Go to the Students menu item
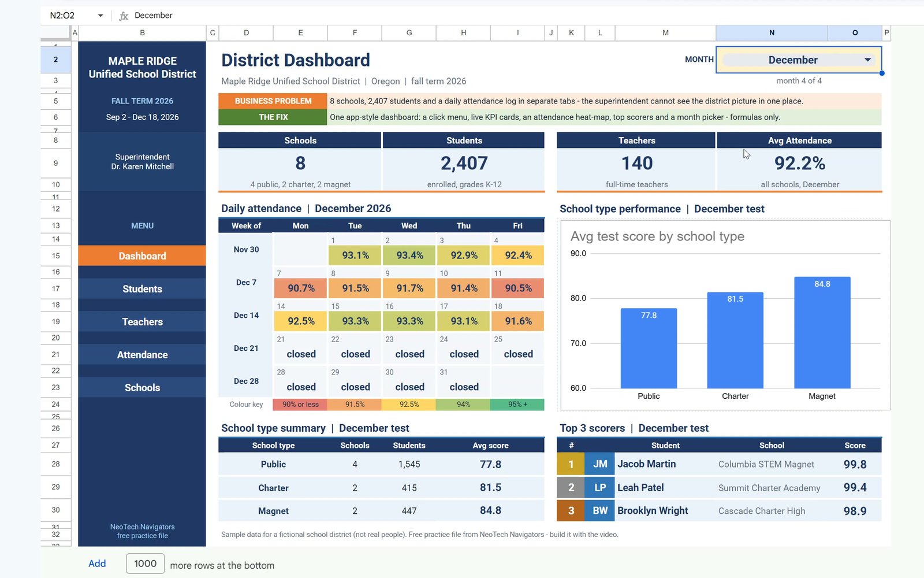Viewport: 924px width, 578px height. [142, 289]
